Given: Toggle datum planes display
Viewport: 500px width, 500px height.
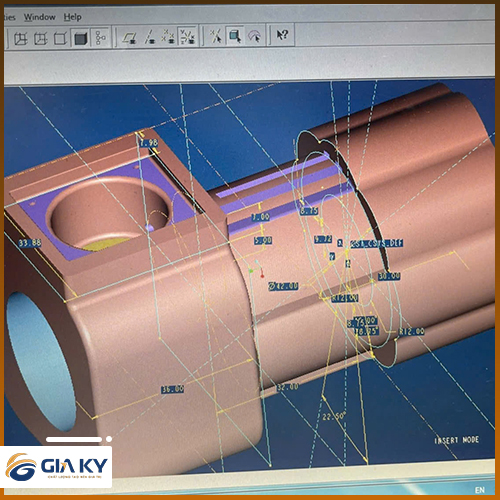Looking at the screenshot, I should coord(129,37).
